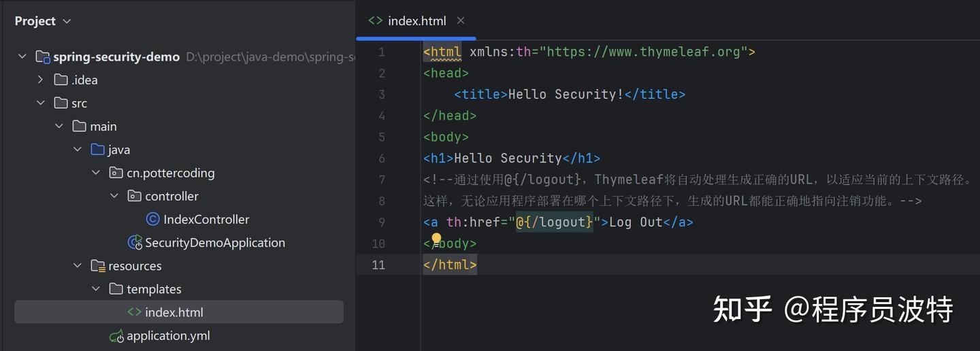Viewport: 980px width, 351px height.
Task: Click the resources folder icon
Action: (98, 266)
